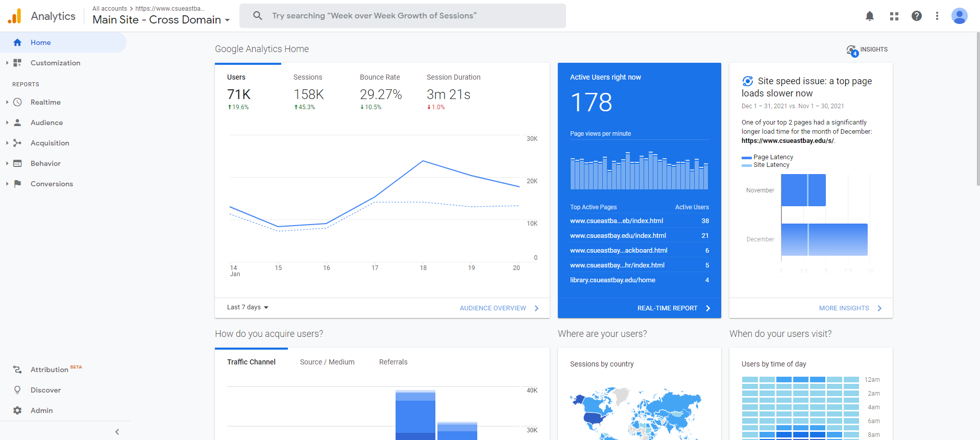
Task: Open the Real-Time Report link
Action: click(667, 308)
